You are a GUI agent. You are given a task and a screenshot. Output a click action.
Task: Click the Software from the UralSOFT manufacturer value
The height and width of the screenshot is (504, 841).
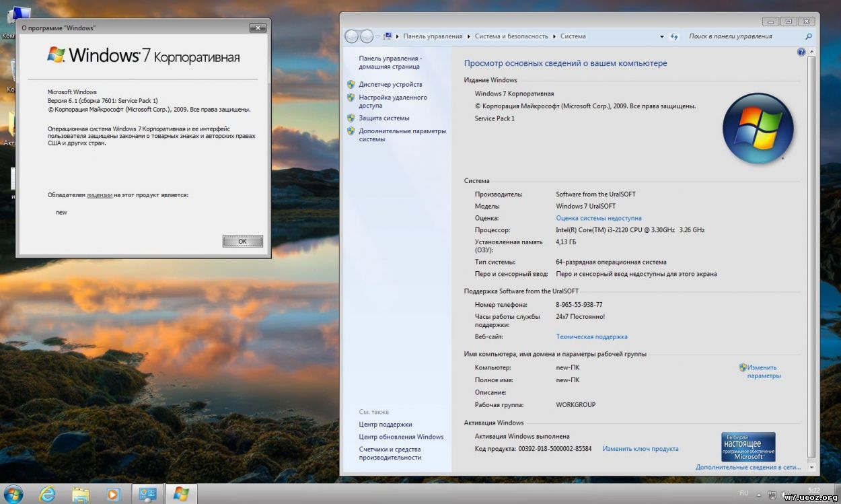point(595,194)
